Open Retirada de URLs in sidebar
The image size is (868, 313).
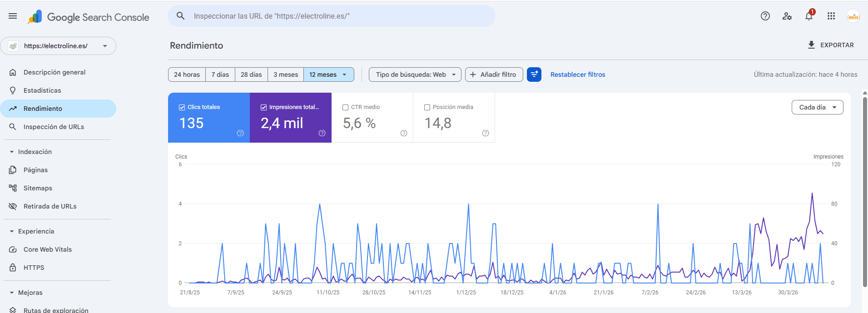click(58, 206)
